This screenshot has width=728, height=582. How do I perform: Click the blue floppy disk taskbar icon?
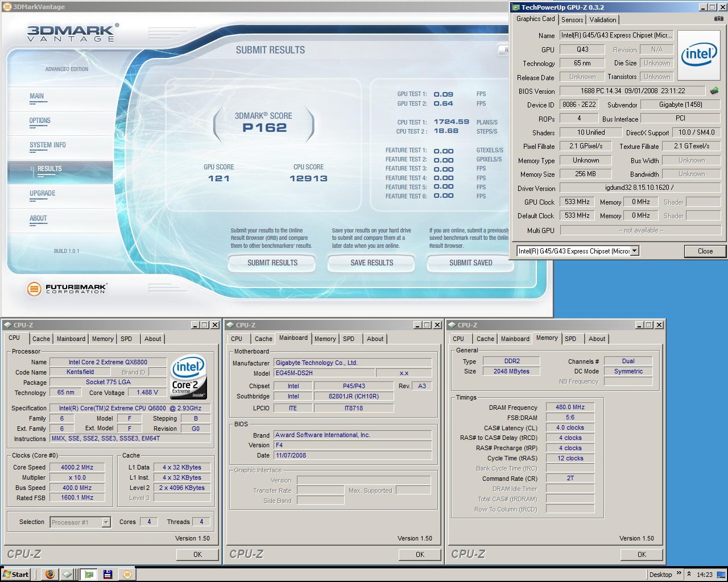[107, 574]
